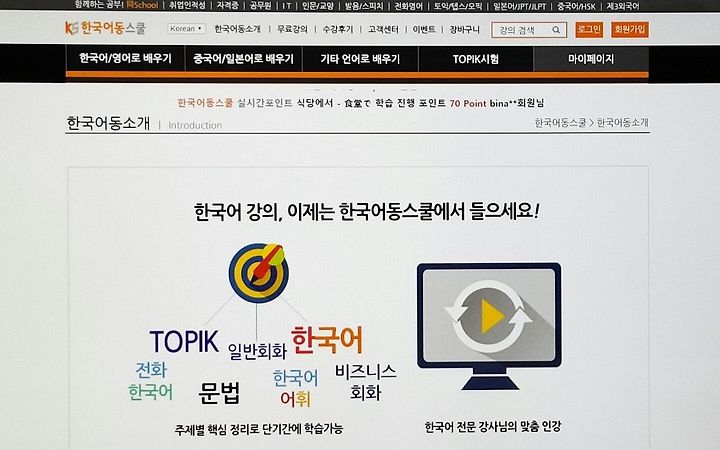Click the 문법 word

point(219,393)
